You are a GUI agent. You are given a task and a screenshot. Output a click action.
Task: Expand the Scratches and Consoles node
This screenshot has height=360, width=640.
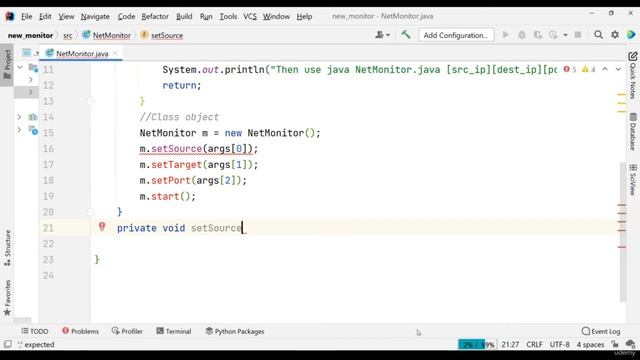click(19, 130)
